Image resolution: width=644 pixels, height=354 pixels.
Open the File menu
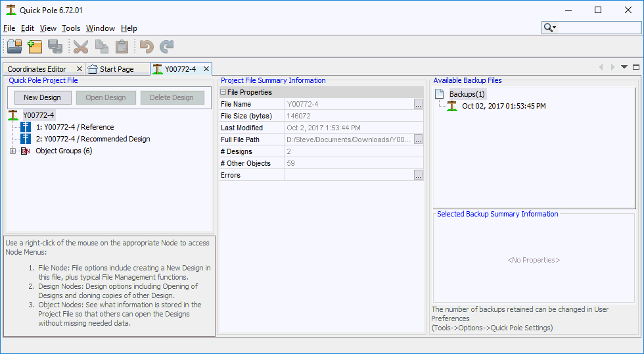coord(9,28)
